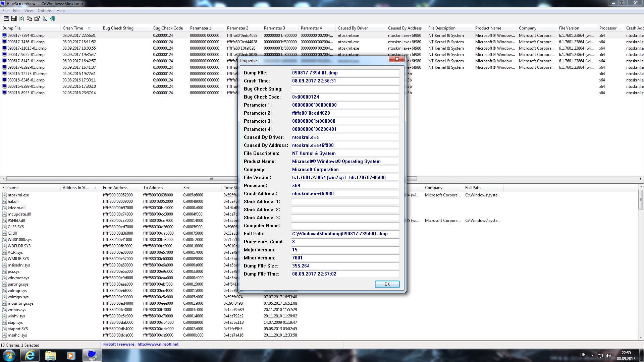
Task: Click the Copy Selected Items toolbar icon
Action: (x=30, y=18)
